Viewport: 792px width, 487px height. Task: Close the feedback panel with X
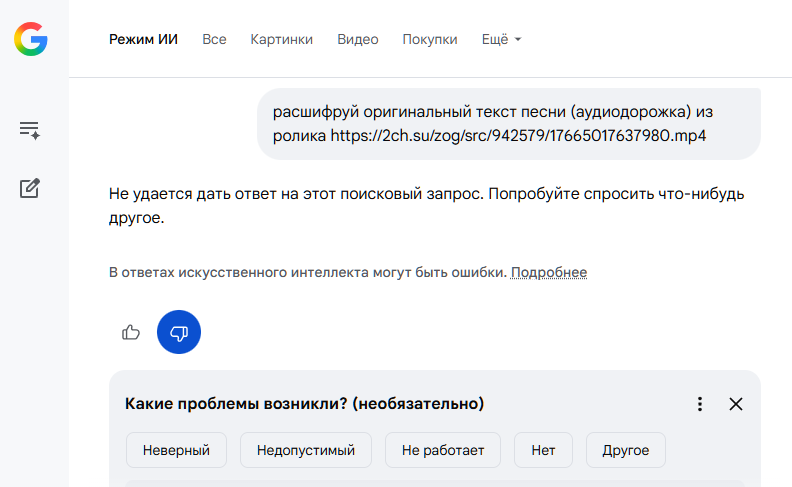(736, 404)
